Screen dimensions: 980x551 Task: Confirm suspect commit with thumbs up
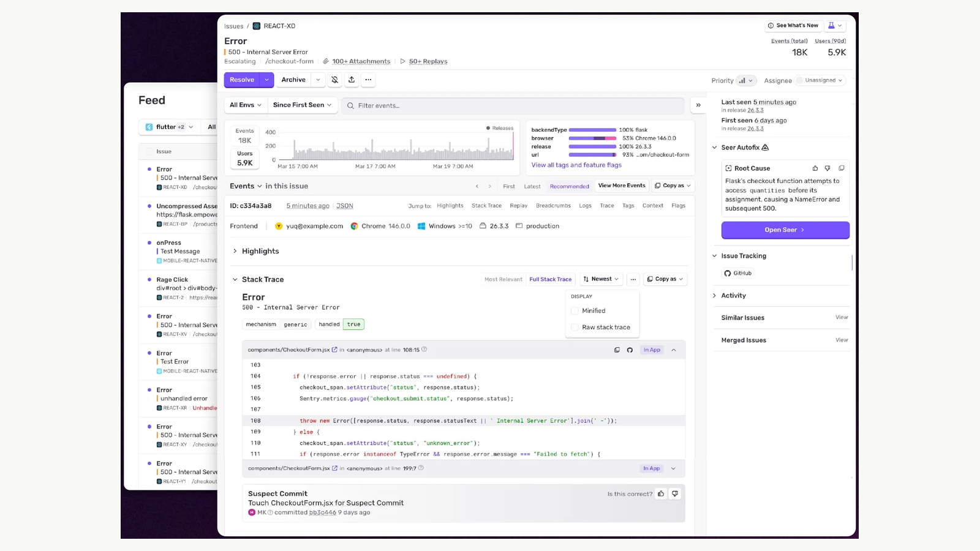point(661,493)
